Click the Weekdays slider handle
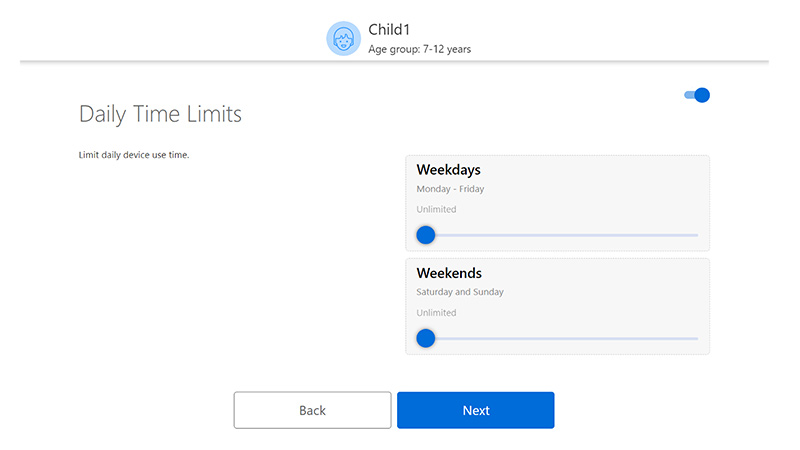This screenshot has height=450, width=800. coord(426,235)
